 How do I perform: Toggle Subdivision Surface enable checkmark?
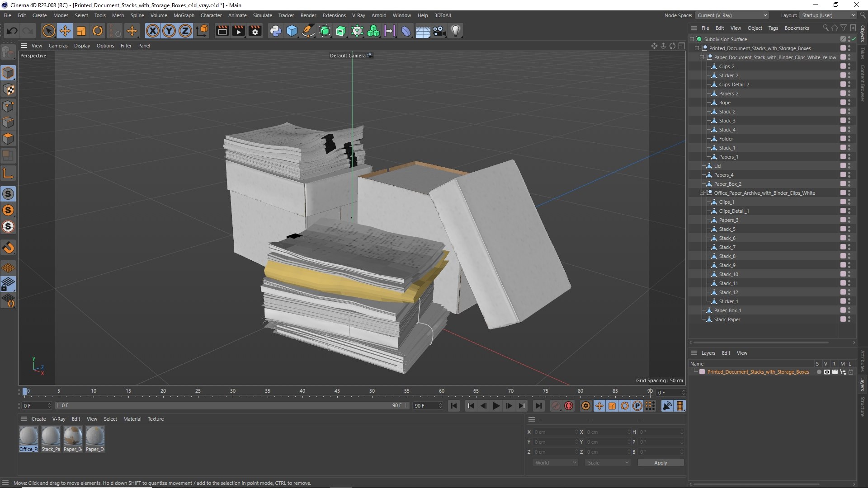(x=854, y=39)
